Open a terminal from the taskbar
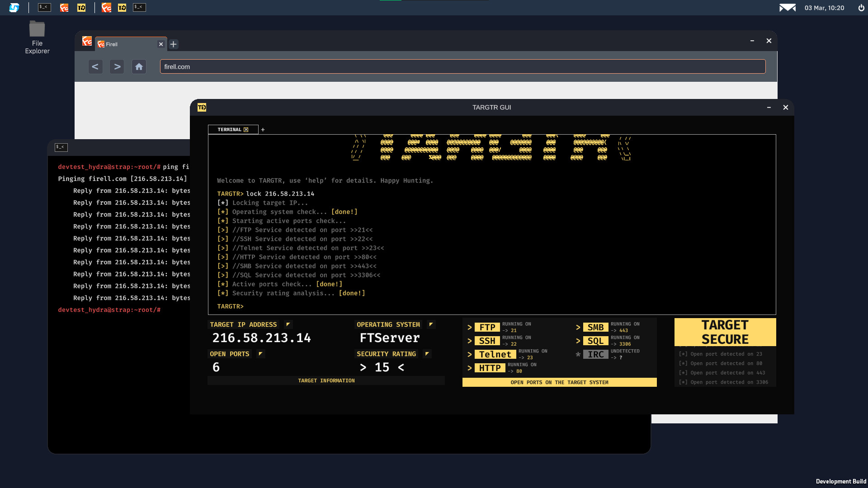Screen dimensions: 868x488 pos(44,7)
